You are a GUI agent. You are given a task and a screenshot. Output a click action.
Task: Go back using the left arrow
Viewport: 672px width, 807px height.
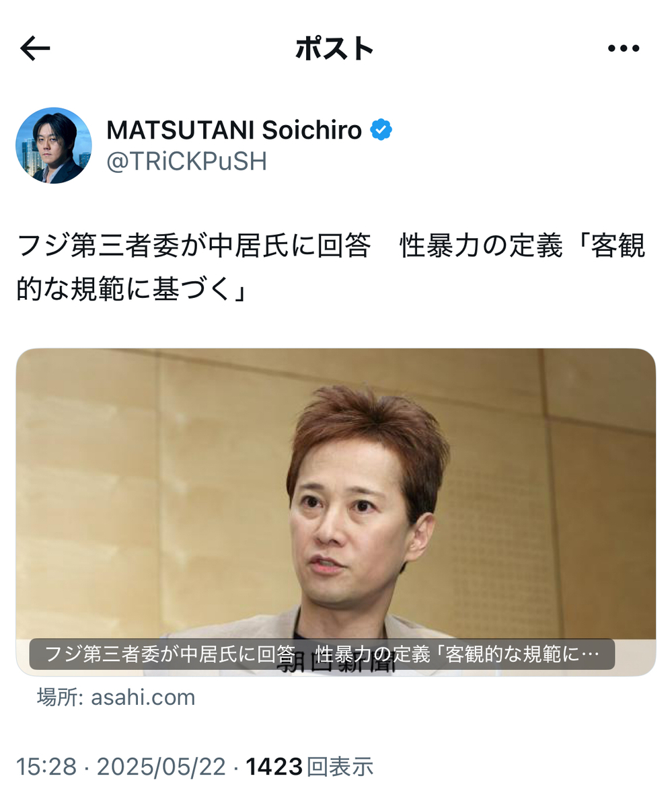click(35, 48)
